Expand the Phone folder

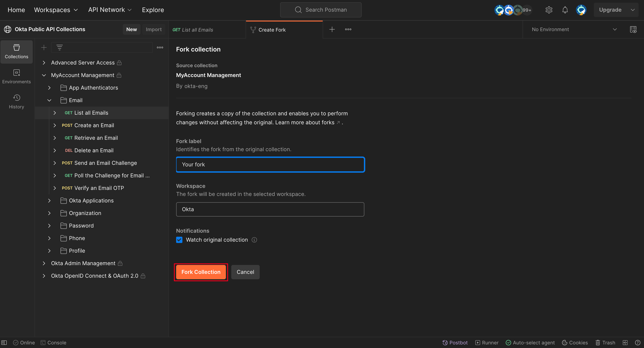(x=50, y=238)
